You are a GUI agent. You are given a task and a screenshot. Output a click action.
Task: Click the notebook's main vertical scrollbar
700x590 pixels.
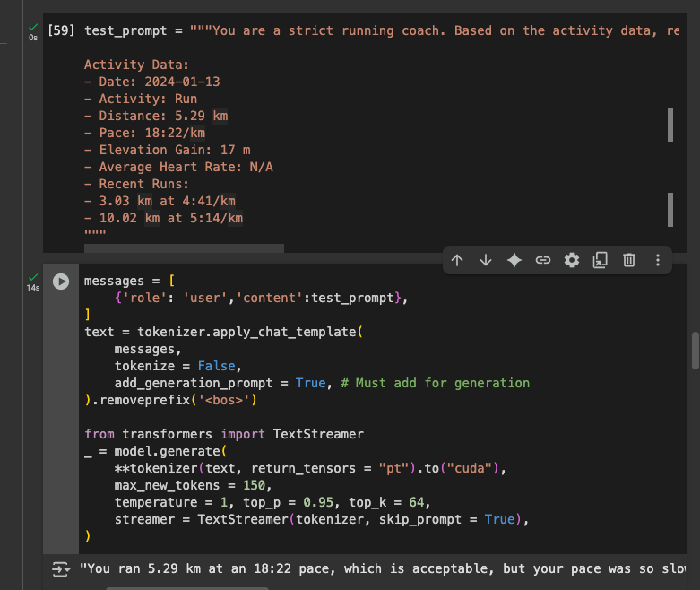pyautogui.click(x=695, y=350)
